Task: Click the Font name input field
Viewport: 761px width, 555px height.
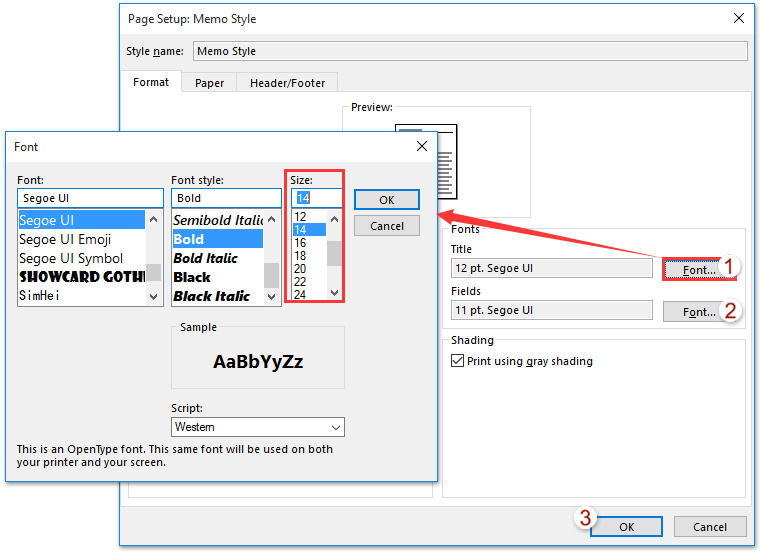Action: 90,198
